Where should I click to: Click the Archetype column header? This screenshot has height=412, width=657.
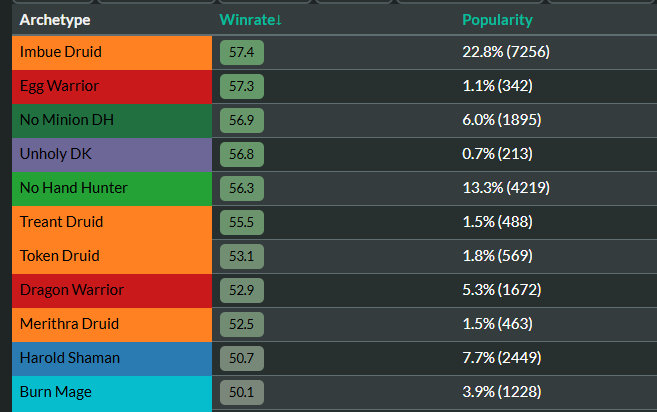tap(55, 20)
